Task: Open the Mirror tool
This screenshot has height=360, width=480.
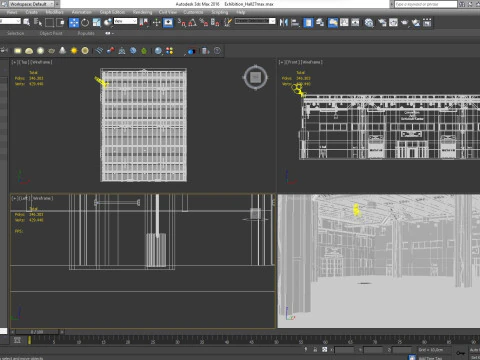Action: 283,22
